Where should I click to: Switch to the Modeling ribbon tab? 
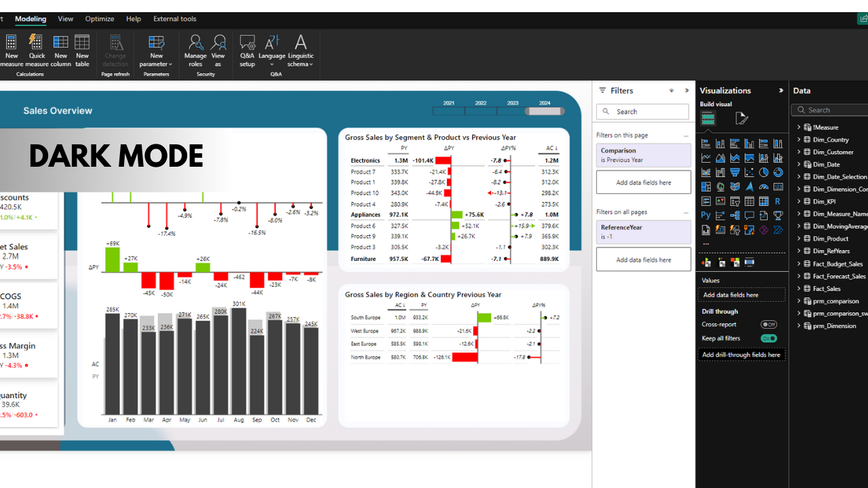pyautogui.click(x=31, y=19)
